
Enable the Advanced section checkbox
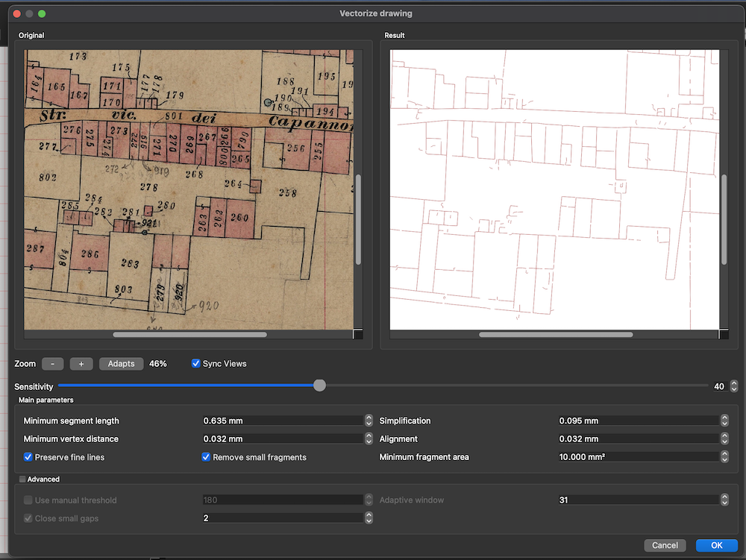point(22,479)
